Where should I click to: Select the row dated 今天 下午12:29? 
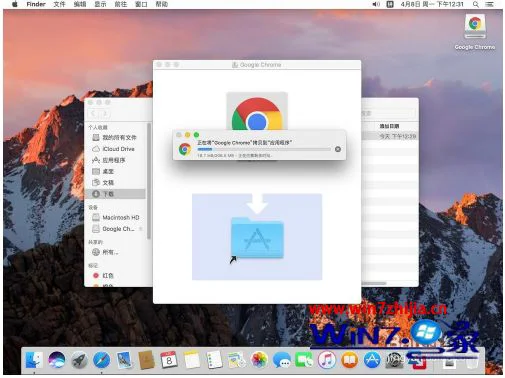pos(390,136)
